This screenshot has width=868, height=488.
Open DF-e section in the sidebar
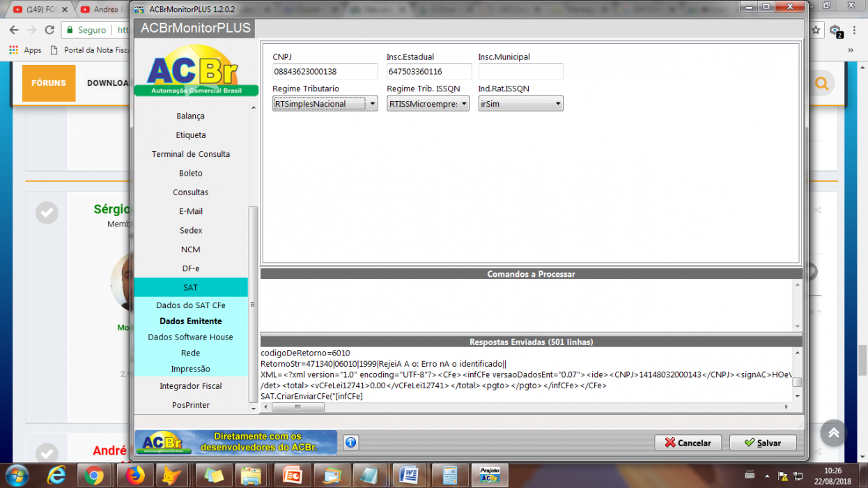coord(191,268)
